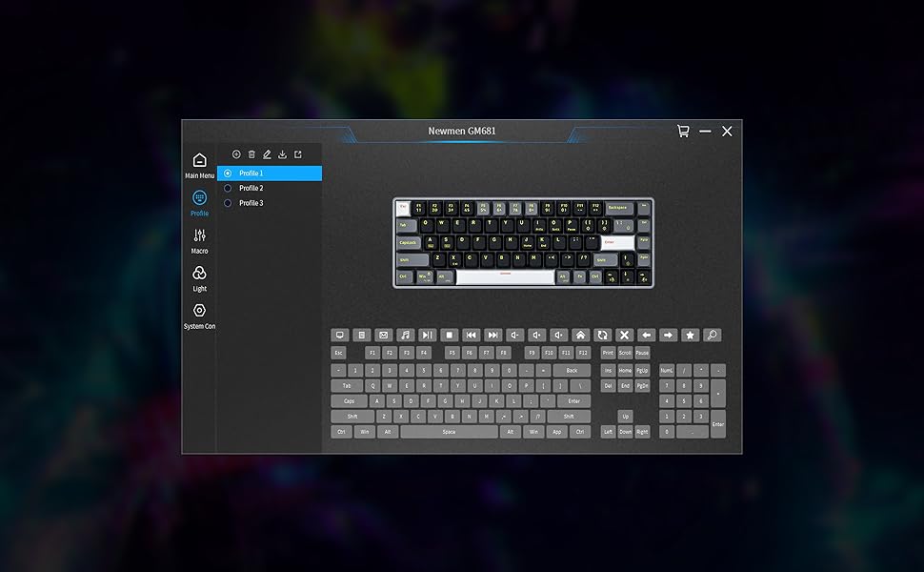Add a new profile with the plus icon
Image resolution: width=924 pixels, height=572 pixels.
point(235,153)
